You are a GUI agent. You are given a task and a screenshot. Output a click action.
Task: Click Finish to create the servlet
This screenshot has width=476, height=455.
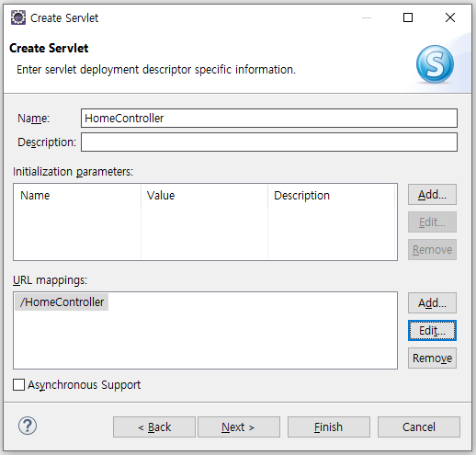pyautogui.click(x=329, y=427)
